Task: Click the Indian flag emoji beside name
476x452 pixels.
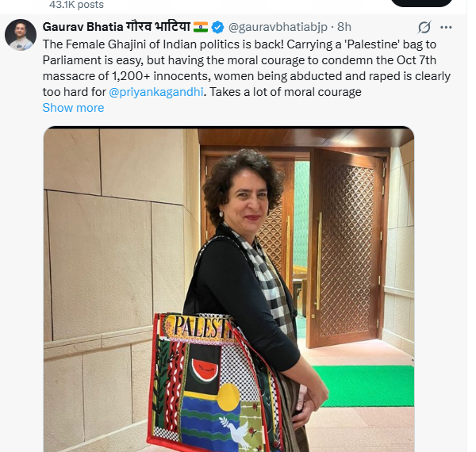Action: [201, 27]
